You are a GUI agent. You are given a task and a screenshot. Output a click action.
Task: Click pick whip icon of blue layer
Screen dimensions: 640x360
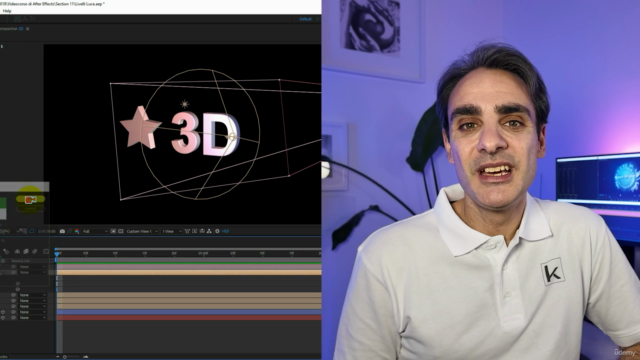(13, 312)
